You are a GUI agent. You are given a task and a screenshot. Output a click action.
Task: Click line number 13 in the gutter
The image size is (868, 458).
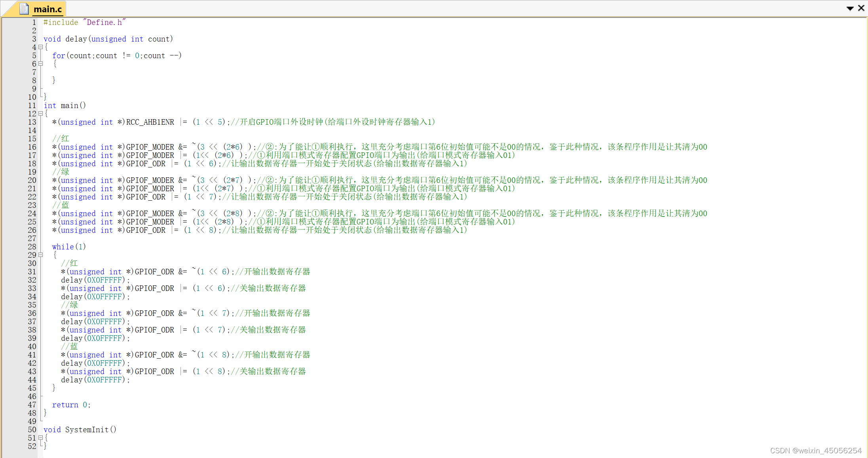tap(32, 122)
